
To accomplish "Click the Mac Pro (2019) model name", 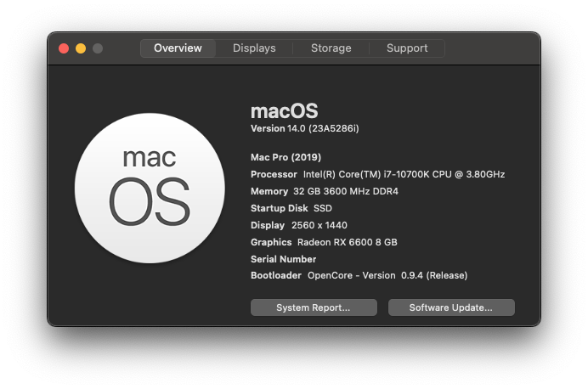I will [286, 157].
